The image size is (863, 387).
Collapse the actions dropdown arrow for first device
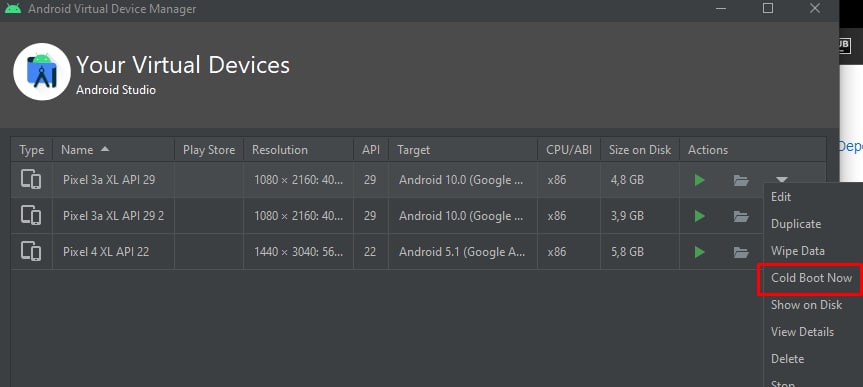tap(782, 179)
